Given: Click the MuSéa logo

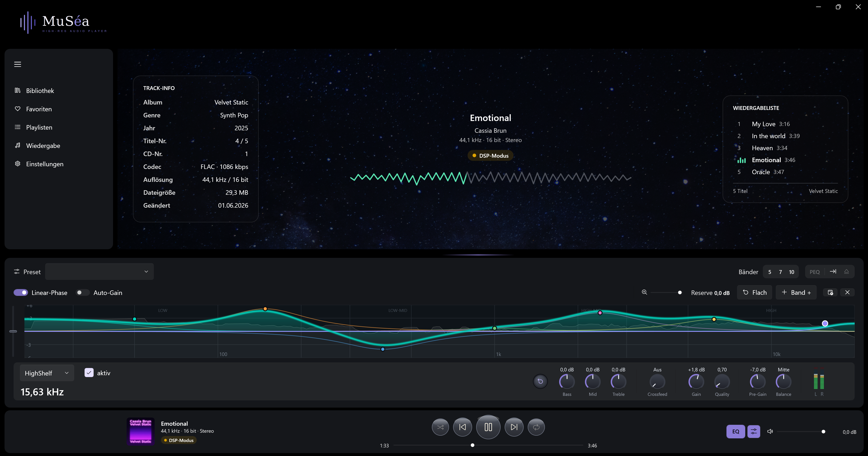Looking at the screenshot, I should [x=63, y=23].
